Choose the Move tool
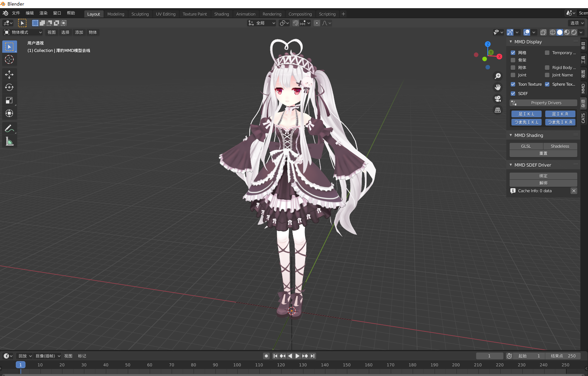588x376 pixels. [x=9, y=75]
